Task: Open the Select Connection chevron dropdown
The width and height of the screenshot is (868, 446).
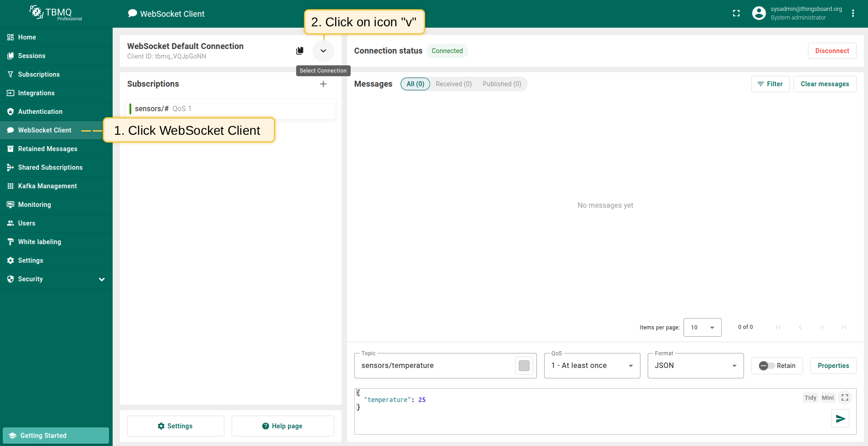Action: point(323,51)
